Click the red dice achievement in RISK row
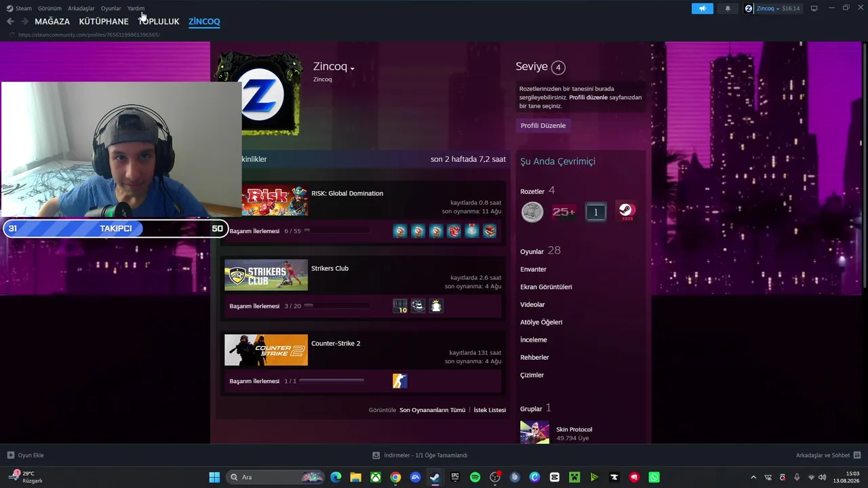 point(454,231)
